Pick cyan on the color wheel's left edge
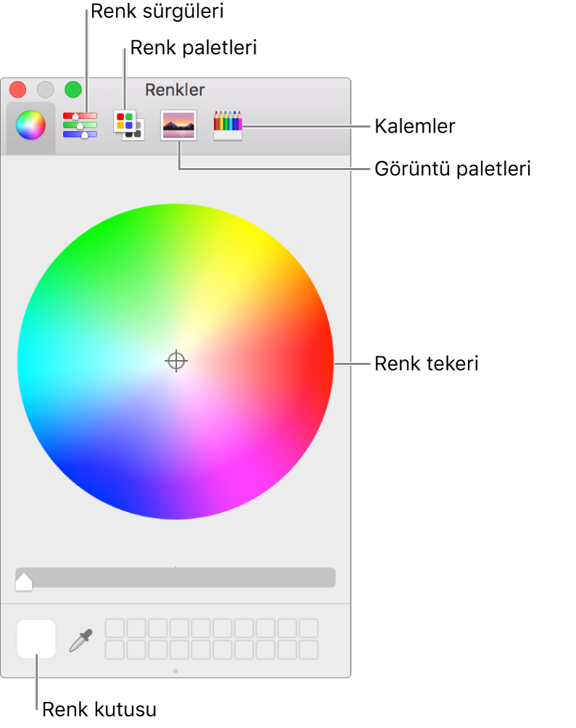 pos(24,361)
